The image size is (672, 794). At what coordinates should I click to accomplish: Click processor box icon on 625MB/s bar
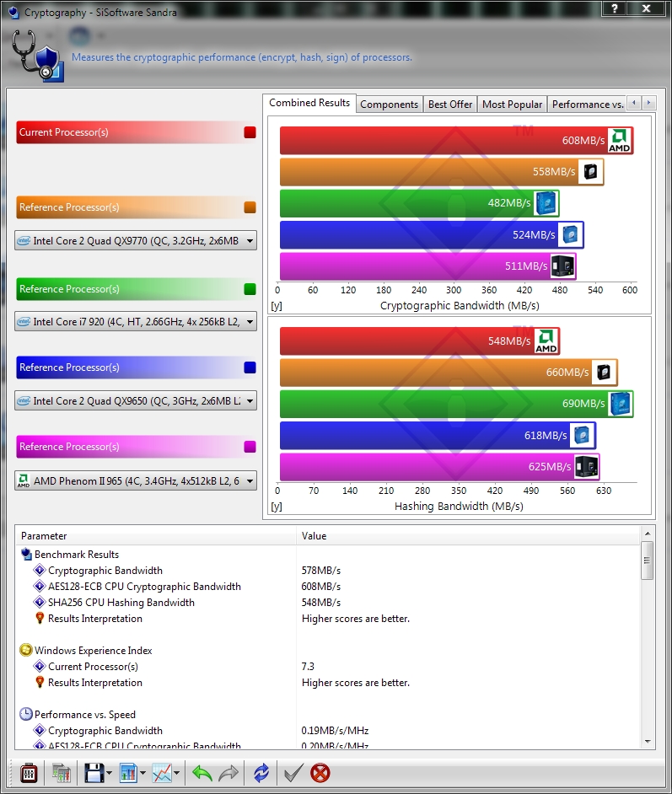(x=586, y=466)
